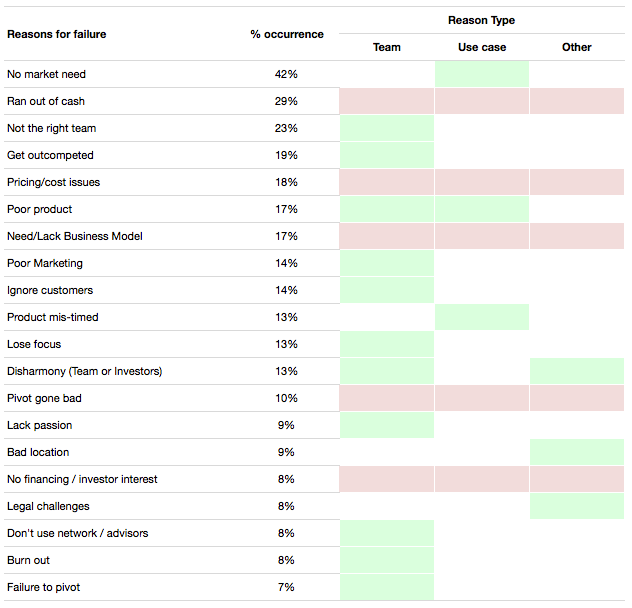
Task: Click green Team cell for Not the right team
Action: pos(386,128)
